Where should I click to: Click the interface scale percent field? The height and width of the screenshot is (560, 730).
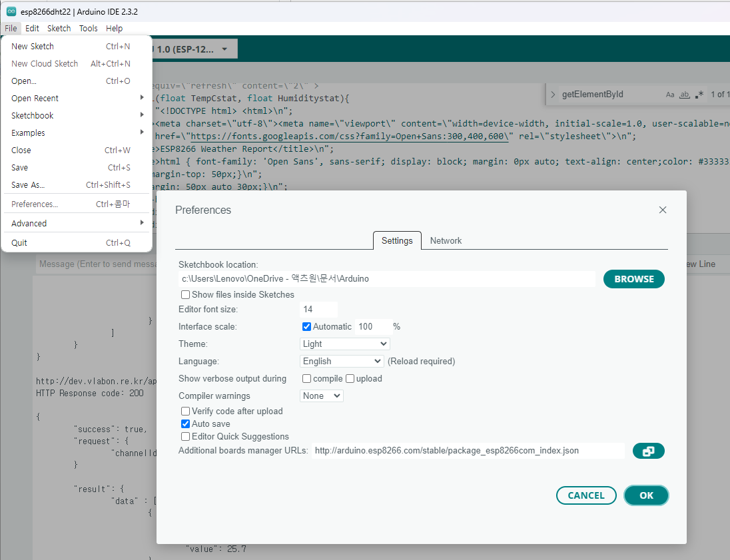tap(374, 327)
